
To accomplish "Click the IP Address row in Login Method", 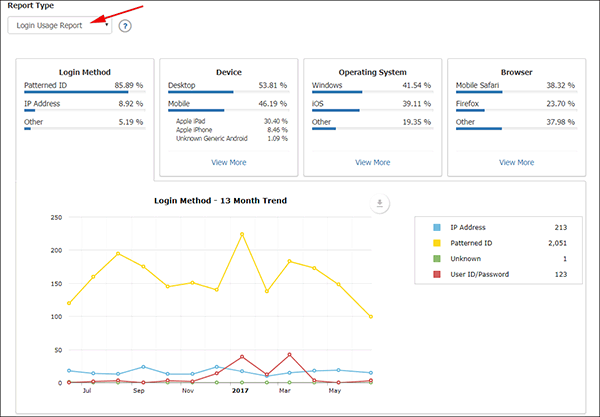I will coord(85,104).
